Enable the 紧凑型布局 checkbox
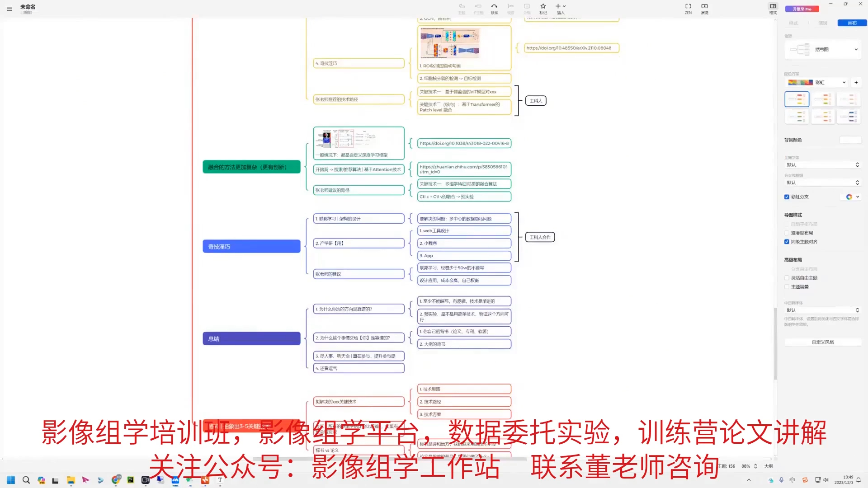This screenshot has height=488, width=868. point(787,233)
